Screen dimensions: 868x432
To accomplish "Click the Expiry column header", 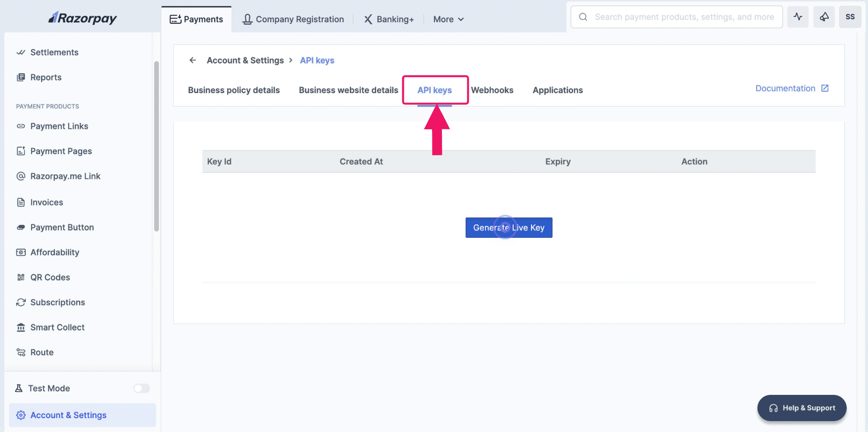I will click(x=558, y=162).
